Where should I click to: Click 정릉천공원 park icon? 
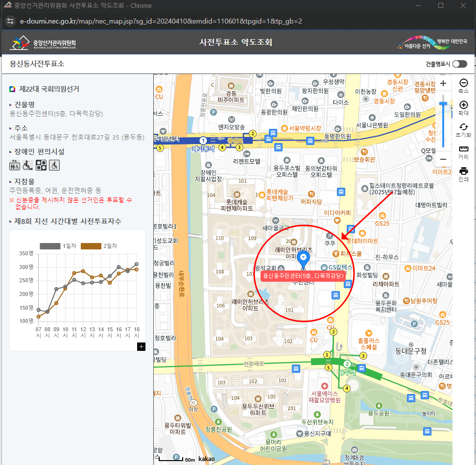(218, 421)
